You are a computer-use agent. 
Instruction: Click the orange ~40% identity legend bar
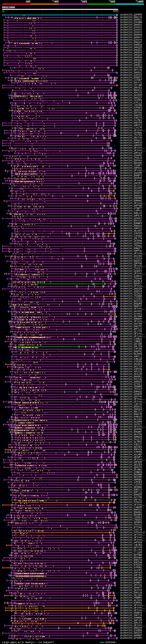45,4
